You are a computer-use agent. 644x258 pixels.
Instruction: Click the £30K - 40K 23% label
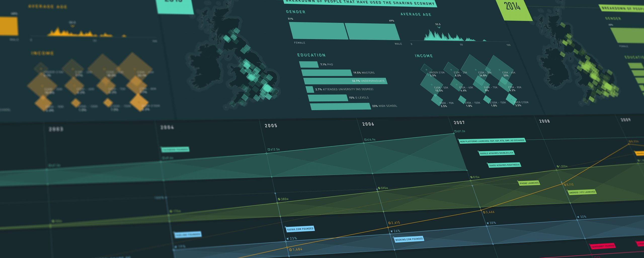pyautogui.click(x=509, y=74)
